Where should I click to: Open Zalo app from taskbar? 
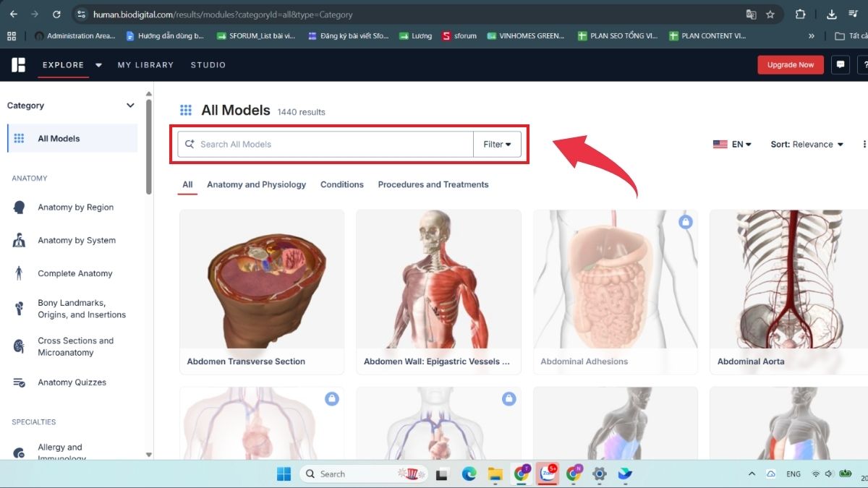point(548,474)
